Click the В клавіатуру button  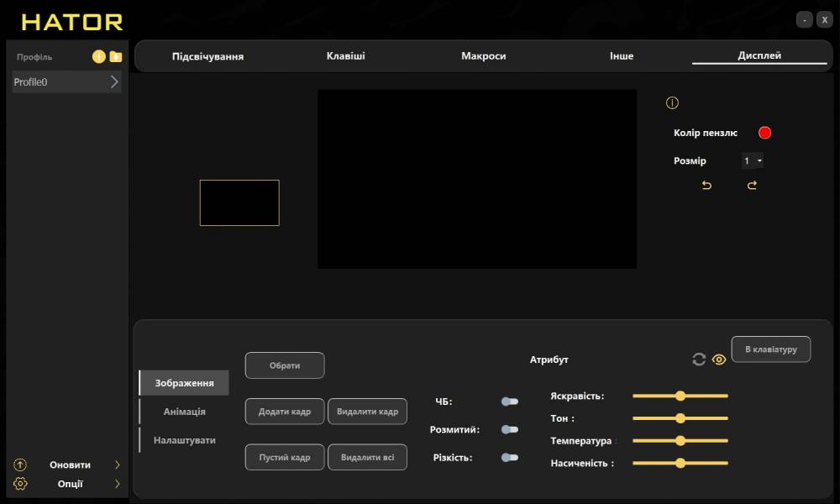(770, 349)
